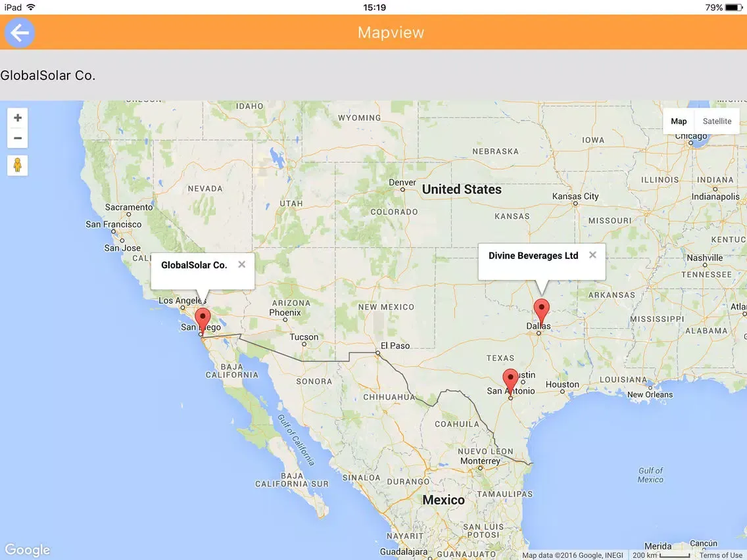Tap the Kansas City label
747x560 pixels.
point(575,196)
